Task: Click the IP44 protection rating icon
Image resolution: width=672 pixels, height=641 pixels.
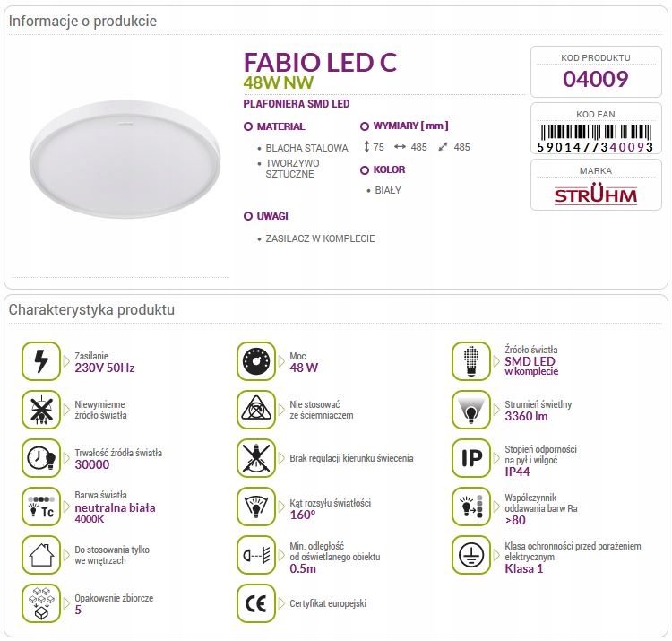Action: pyautogui.click(x=472, y=458)
